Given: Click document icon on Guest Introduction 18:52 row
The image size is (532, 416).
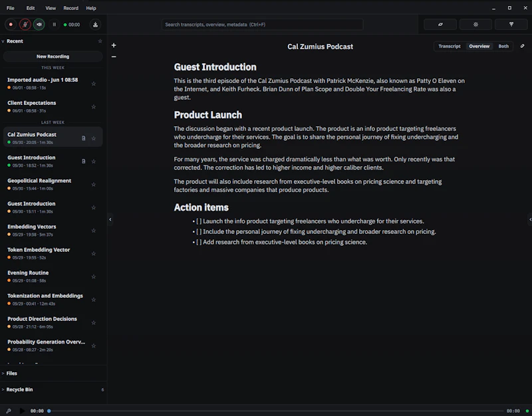Looking at the screenshot, I should (84, 161).
